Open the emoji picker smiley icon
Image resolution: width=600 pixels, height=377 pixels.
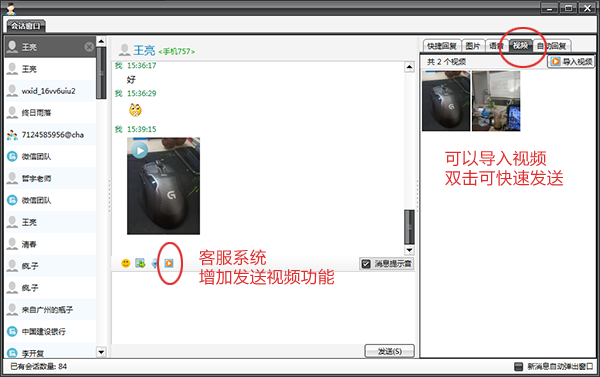click(126, 263)
